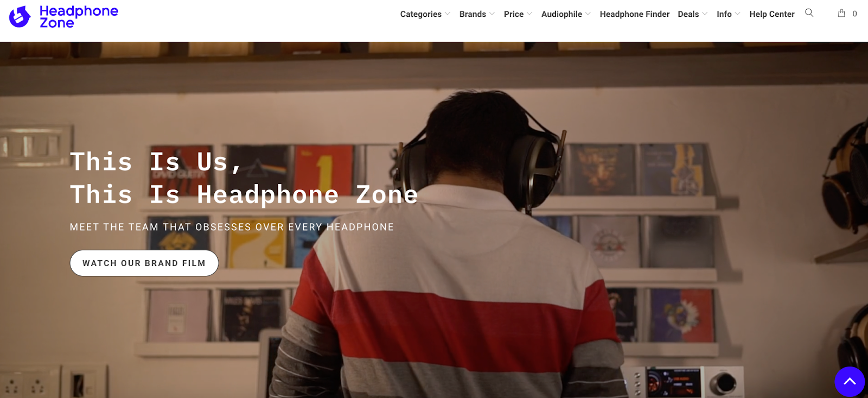
Task: Open the Help Center menu item
Action: [x=772, y=14]
